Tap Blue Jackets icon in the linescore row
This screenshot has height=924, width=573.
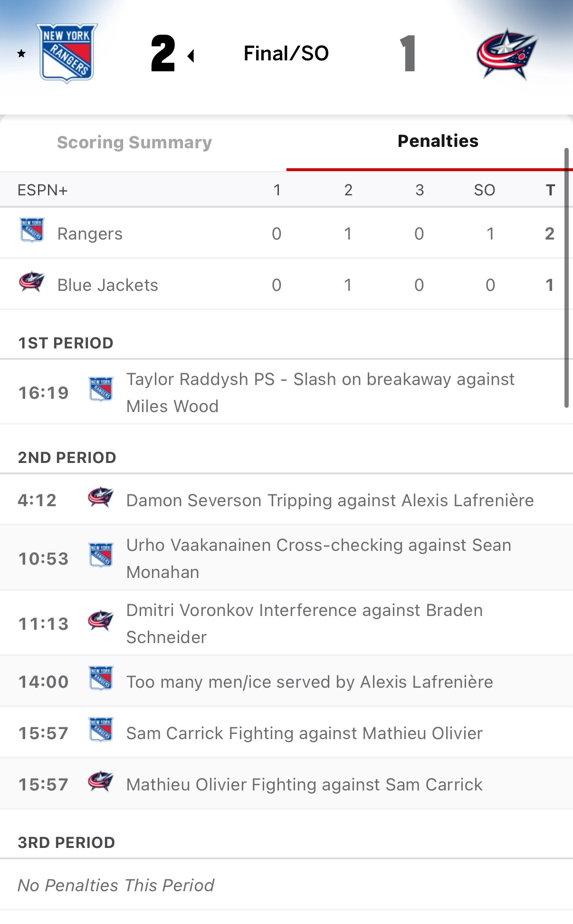[32, 281]
